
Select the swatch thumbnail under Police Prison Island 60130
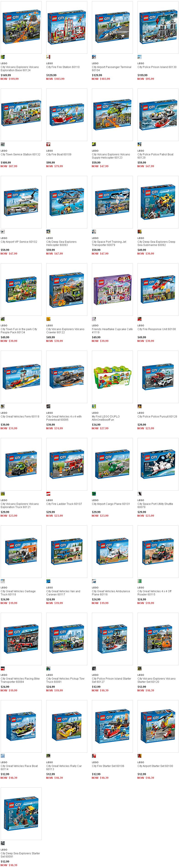coord(140,57)
